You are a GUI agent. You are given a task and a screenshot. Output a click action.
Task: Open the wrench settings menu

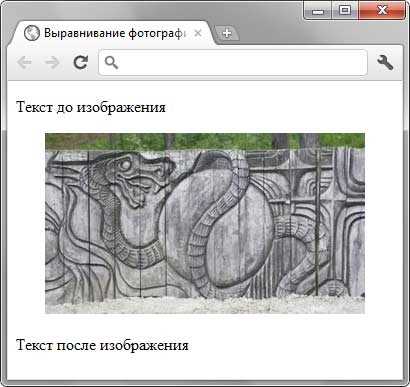click(x=385, y=62)
